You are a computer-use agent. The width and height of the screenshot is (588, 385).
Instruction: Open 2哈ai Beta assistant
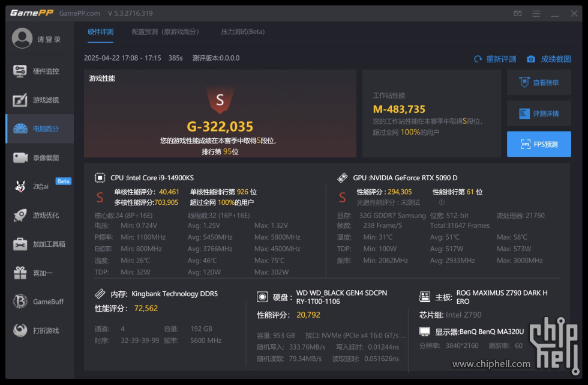click(x=40, y=186)
